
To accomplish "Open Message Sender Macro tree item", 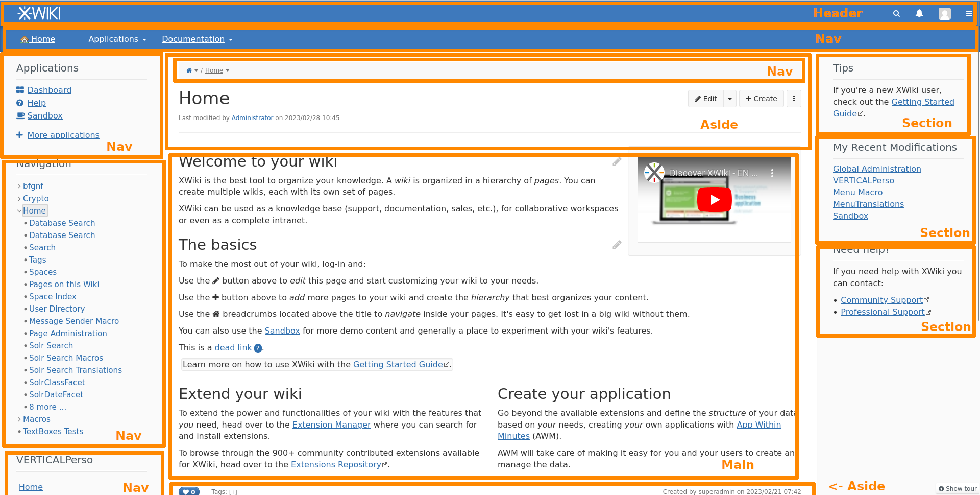I will 74,321.
